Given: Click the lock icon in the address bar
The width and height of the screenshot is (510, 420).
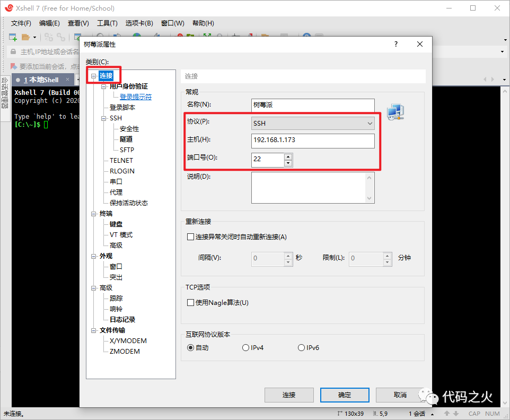Looking at the screenshot, I should tap(13, 52).
